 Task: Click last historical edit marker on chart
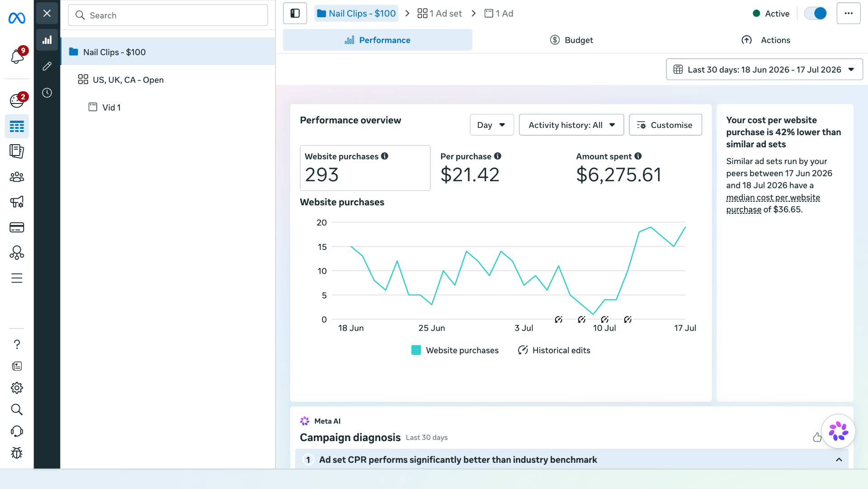627,320
